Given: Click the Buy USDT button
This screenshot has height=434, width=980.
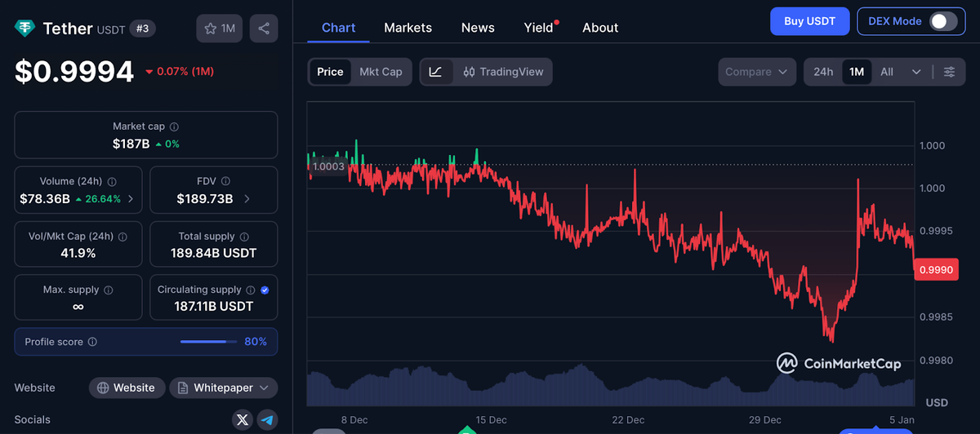Looking at the screenshot, I should coord(810,21).
